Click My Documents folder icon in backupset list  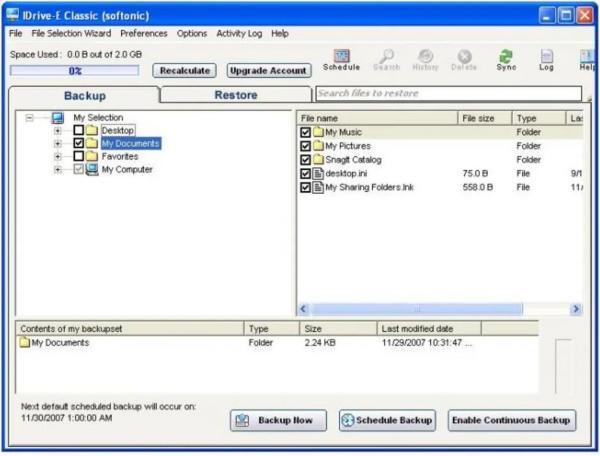tap(25, 342)
